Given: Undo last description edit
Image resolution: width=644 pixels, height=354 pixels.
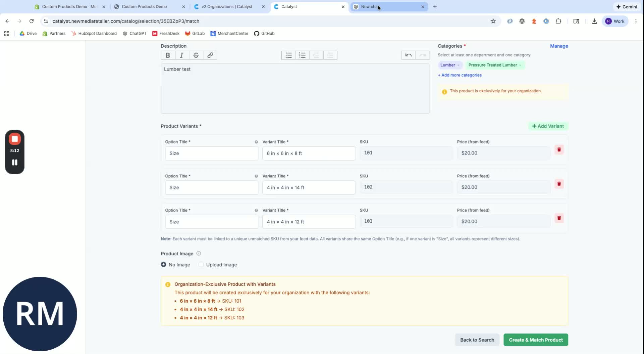Looking at the screenshot, I should coord(408,55).
